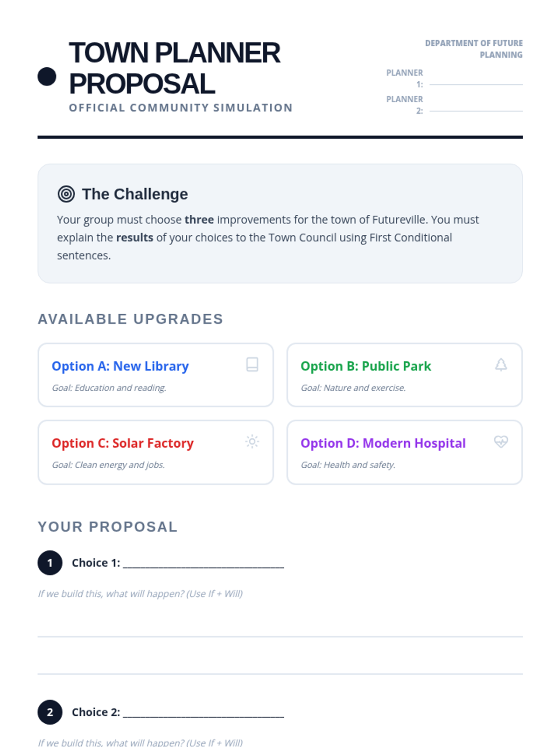Click the Planner 1 name line
The height and width of the screenshot is (747, 560).
point(476,85)
